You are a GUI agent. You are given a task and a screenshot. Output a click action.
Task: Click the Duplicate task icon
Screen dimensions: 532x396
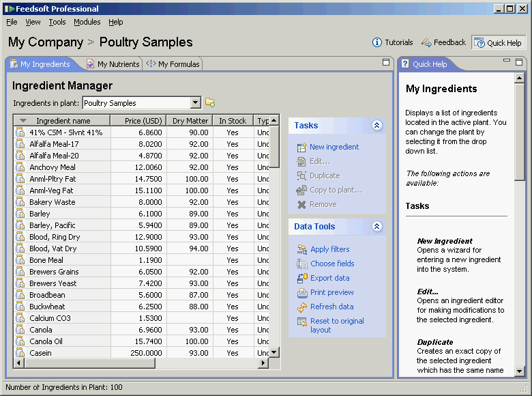[x=301, y=175]
